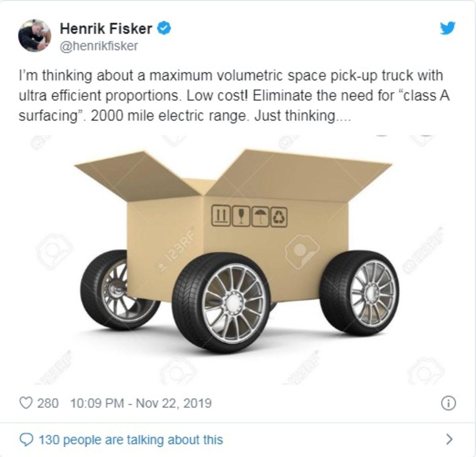476x457 pixels.
Task: View 130 people are talking about this
Action: click(131, 440)
